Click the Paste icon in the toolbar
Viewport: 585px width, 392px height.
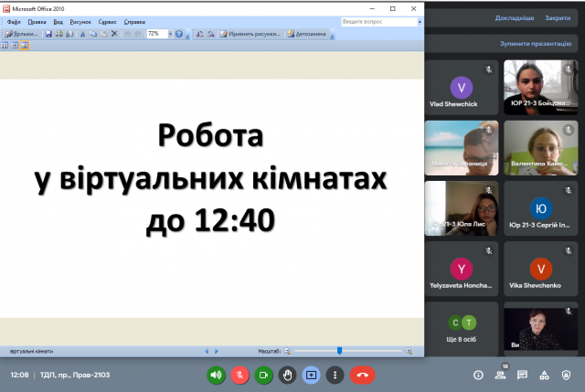pos(103,34)
